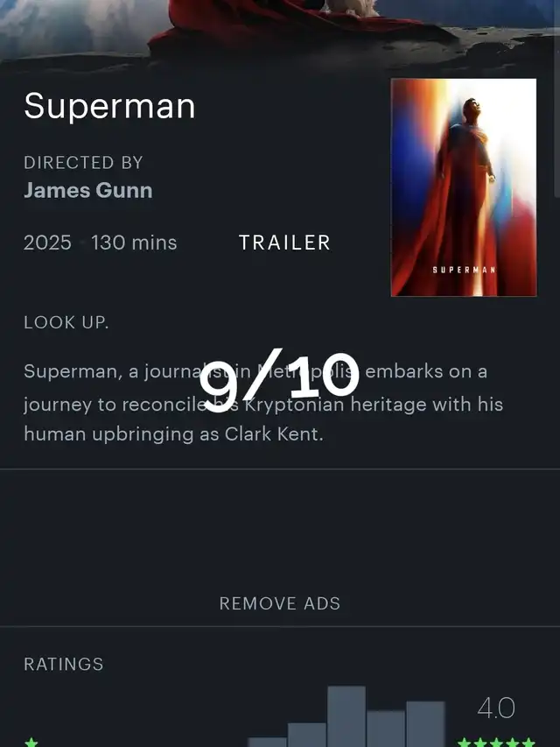Tap the 130 mins runtime text

(134, 243)
